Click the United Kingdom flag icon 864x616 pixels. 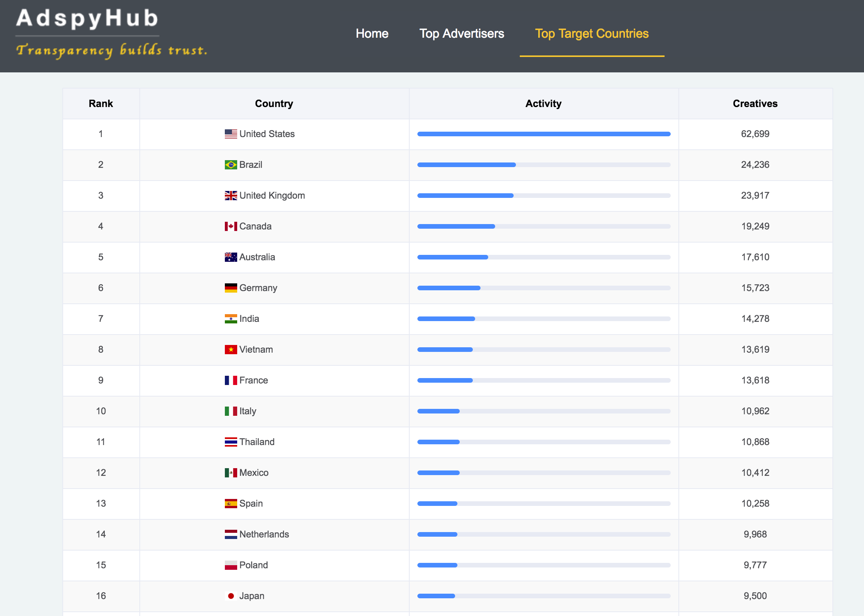231,196
